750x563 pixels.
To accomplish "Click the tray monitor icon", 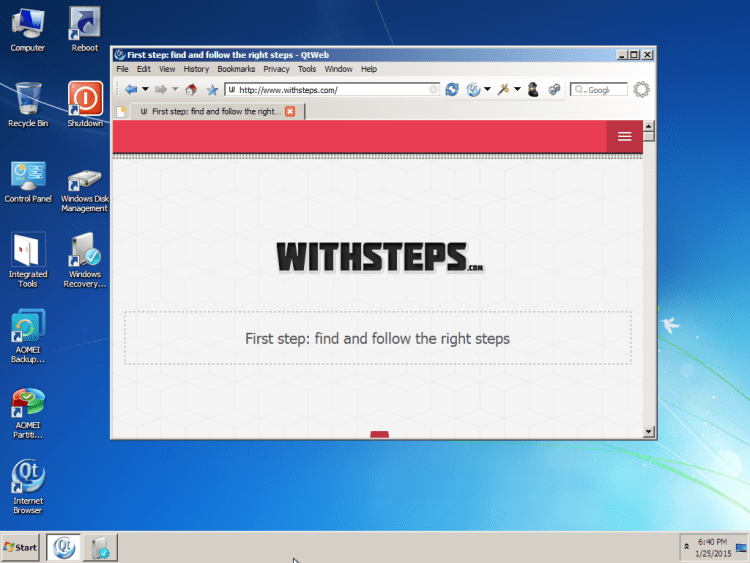I will [741, 547].
